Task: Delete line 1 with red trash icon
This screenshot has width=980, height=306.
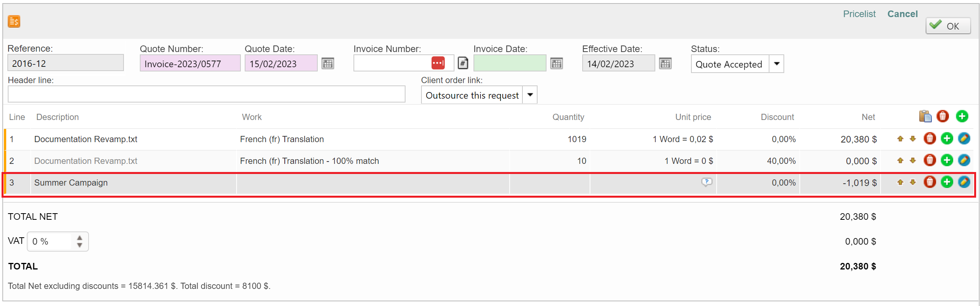Action: [930, 139]
